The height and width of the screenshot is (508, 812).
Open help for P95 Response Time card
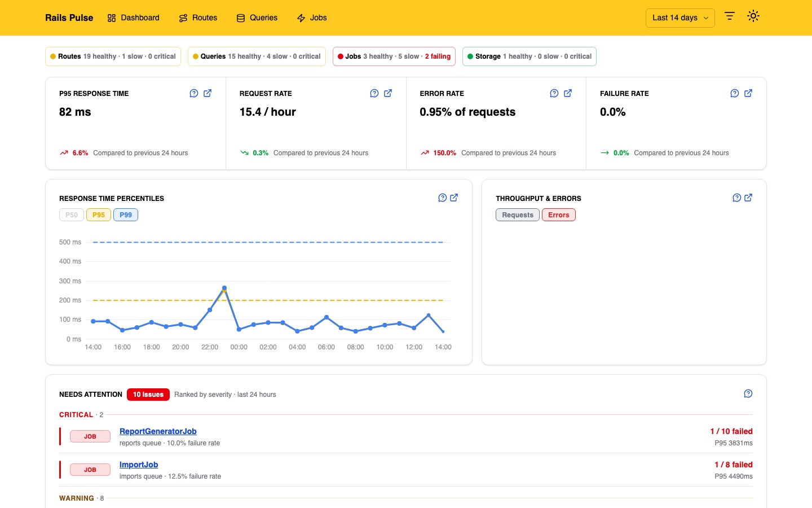[x=194, y=93]
